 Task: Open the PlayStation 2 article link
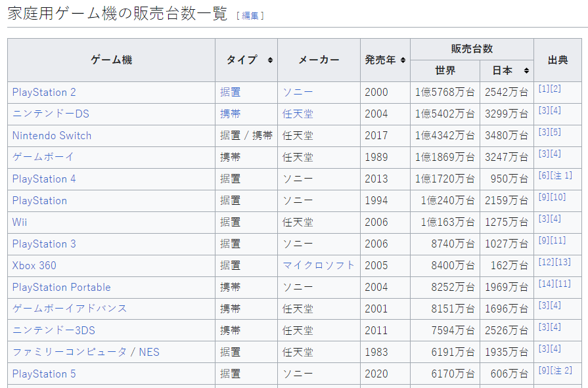click(44, 93)
